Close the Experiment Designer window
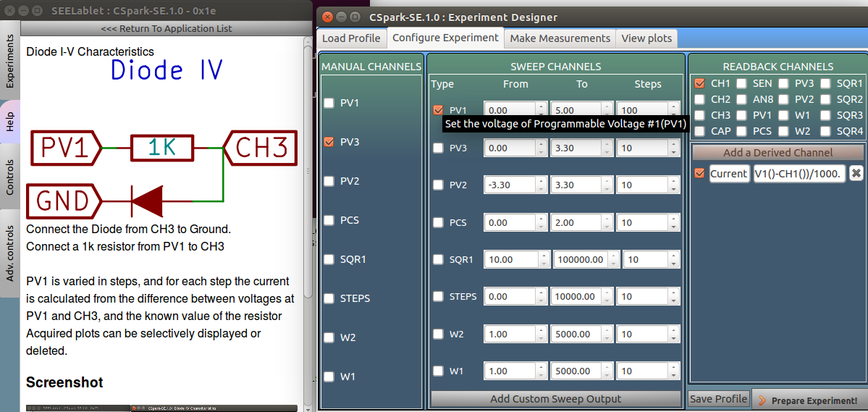Viewport: 868px width, 412px height. pos(327,17)
